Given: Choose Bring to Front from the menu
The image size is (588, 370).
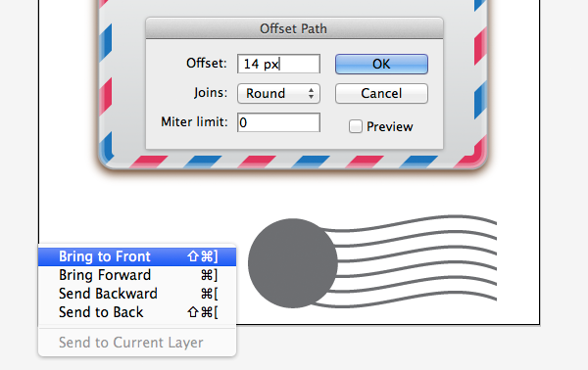Looking at the screenshot, I should point(137,256).
